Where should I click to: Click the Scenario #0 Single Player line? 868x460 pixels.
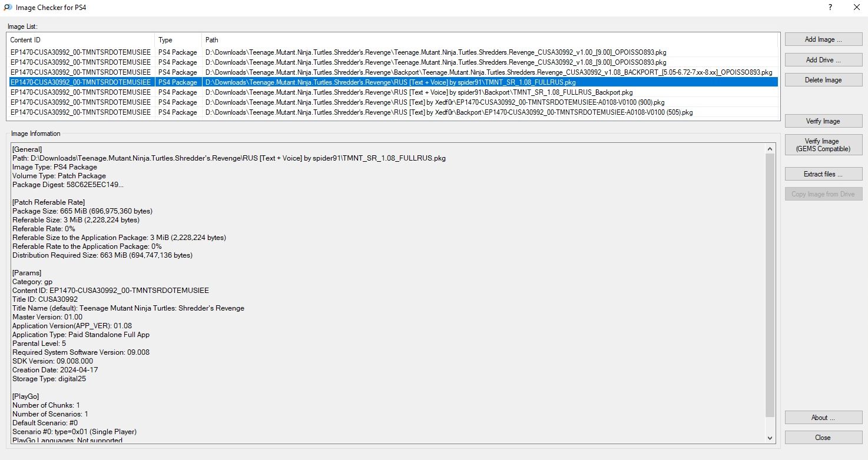(x=74, y=432)
